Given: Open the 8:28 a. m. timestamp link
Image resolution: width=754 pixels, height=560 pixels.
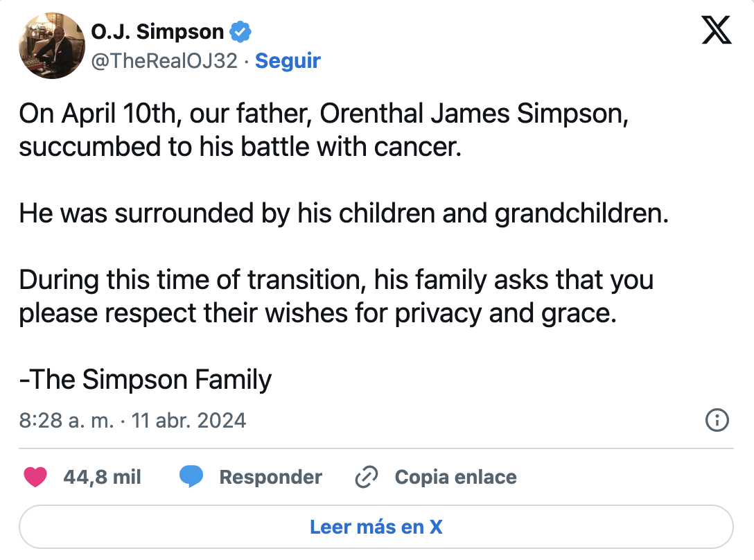Looking at the screenshot, I should tap(66, 420).
